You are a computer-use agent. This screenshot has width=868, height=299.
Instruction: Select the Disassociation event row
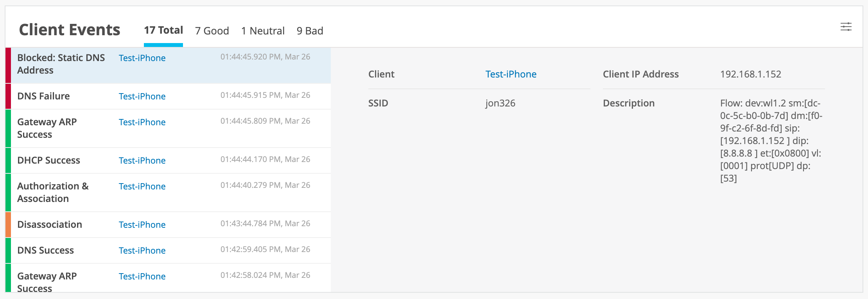pos(50,225)
